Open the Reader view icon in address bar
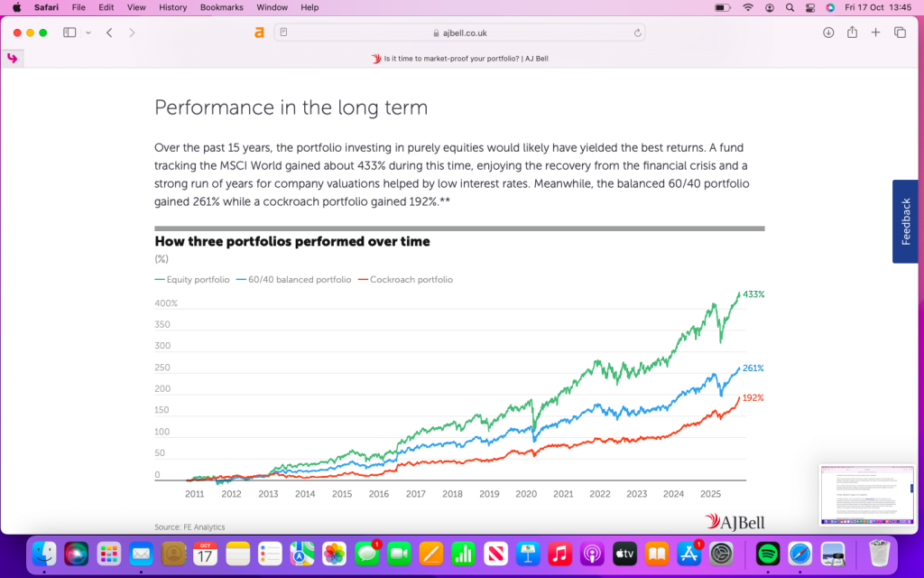 [x=283, y=33]
